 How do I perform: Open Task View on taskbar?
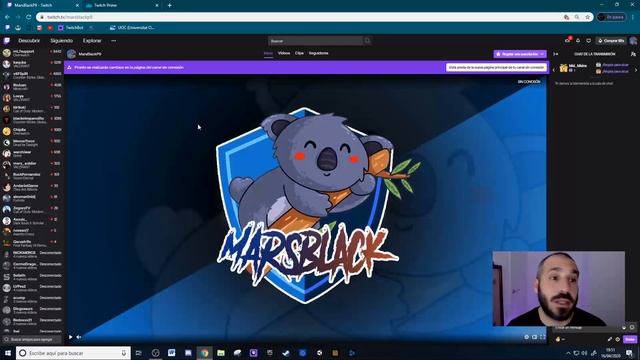(x=139, y=353)
